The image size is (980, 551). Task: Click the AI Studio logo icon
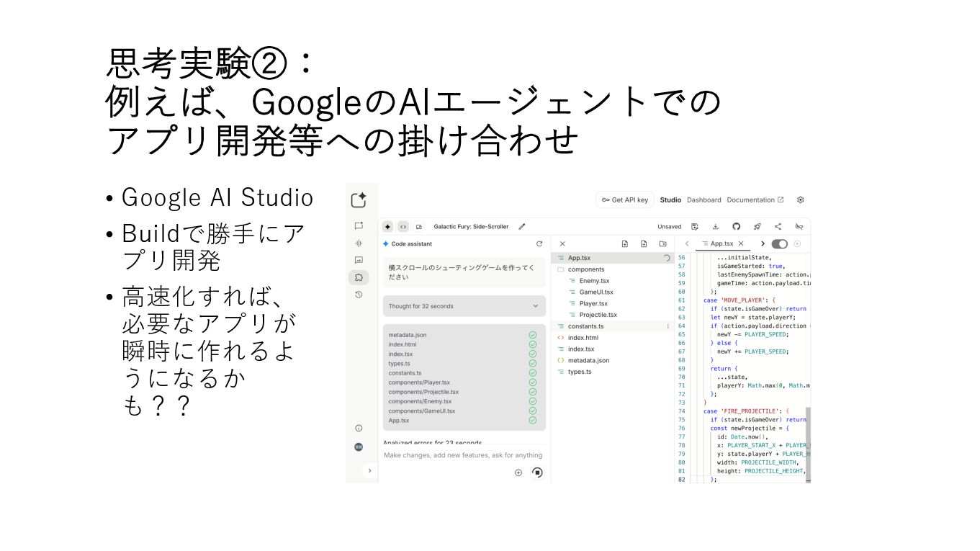pos(359,200)
